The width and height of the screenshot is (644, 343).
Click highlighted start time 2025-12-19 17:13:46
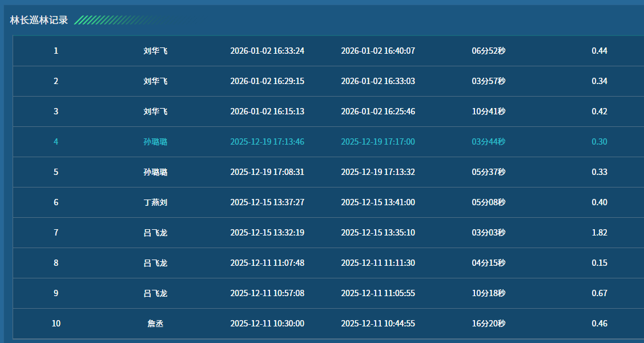(267, 142)
